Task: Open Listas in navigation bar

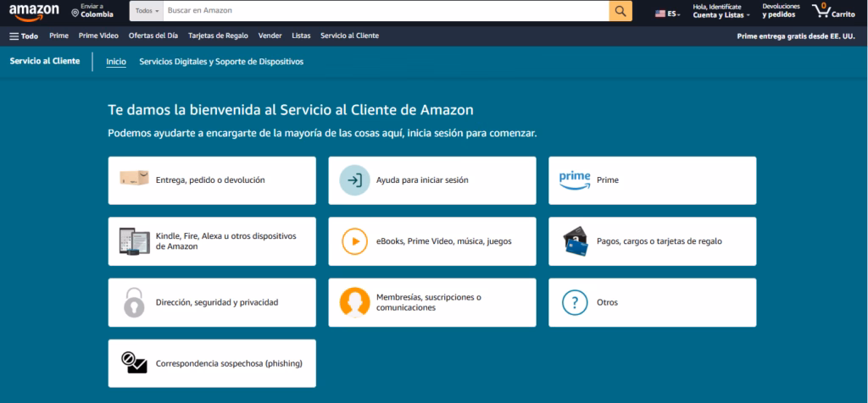Action: 301,36
